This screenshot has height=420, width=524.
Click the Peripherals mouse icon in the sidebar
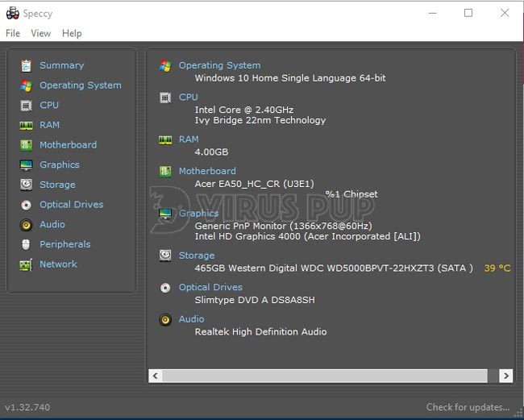(x=26, y=244)
